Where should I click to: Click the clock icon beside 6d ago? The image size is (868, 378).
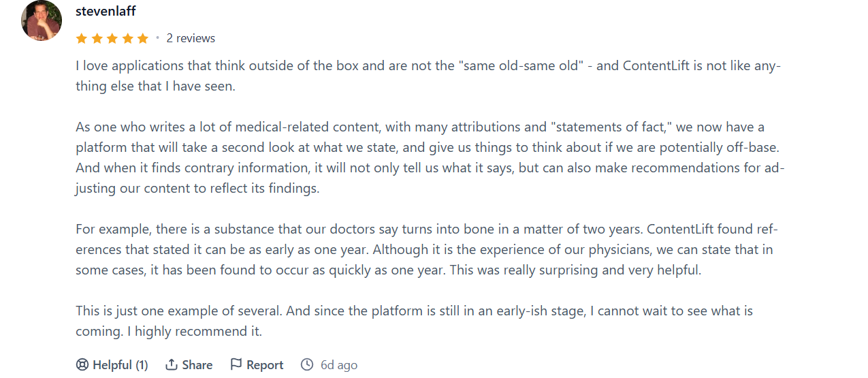pyautogui.click(x=307, y=365)
